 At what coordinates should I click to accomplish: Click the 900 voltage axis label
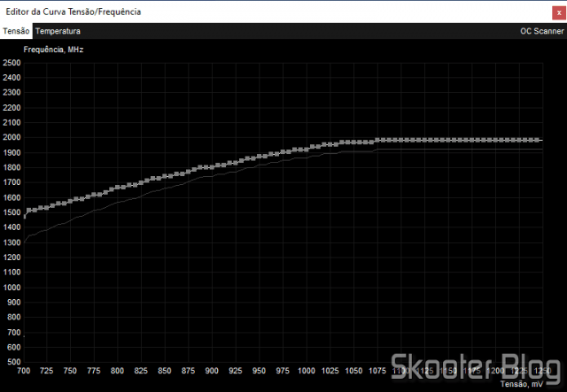(212, 371)
